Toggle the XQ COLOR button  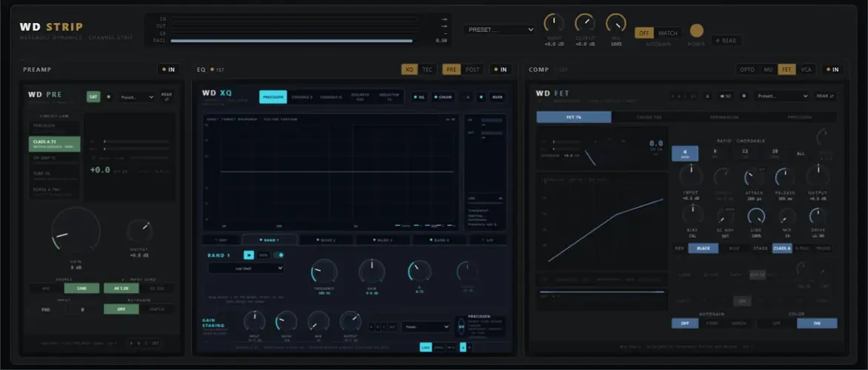tap(443, 97)
